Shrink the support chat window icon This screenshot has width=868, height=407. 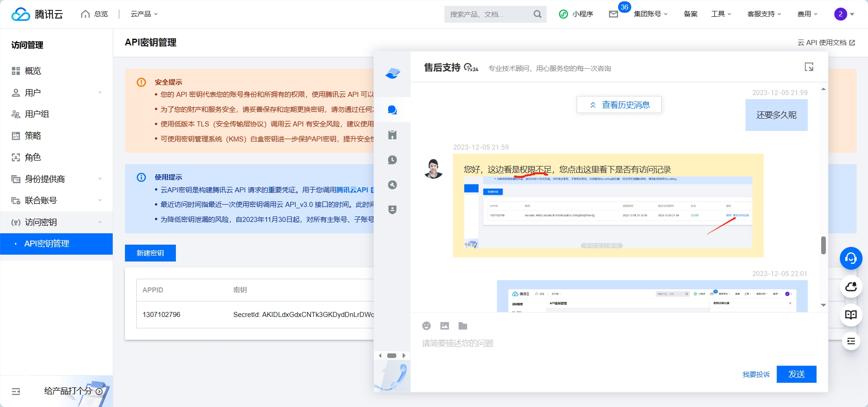coord(809,67)
